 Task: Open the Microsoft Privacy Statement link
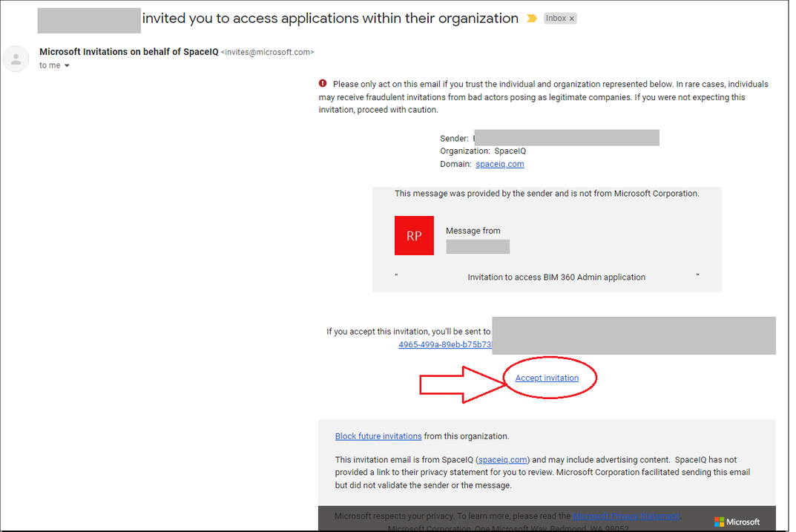click(x=626, y=516)
